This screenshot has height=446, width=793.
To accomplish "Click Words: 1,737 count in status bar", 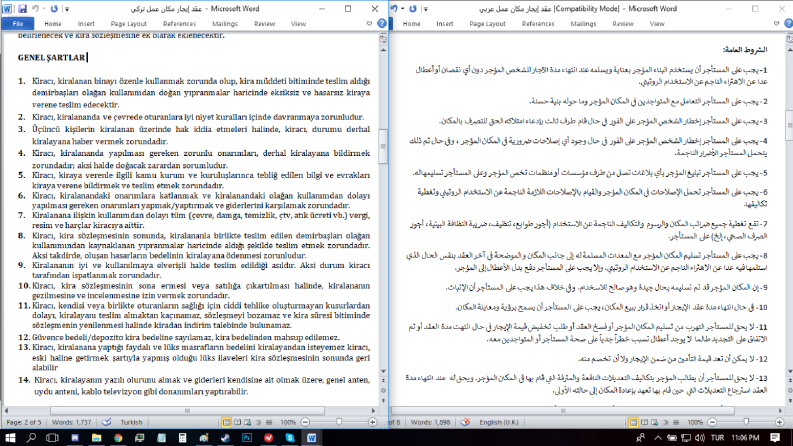I will [72, 422].
